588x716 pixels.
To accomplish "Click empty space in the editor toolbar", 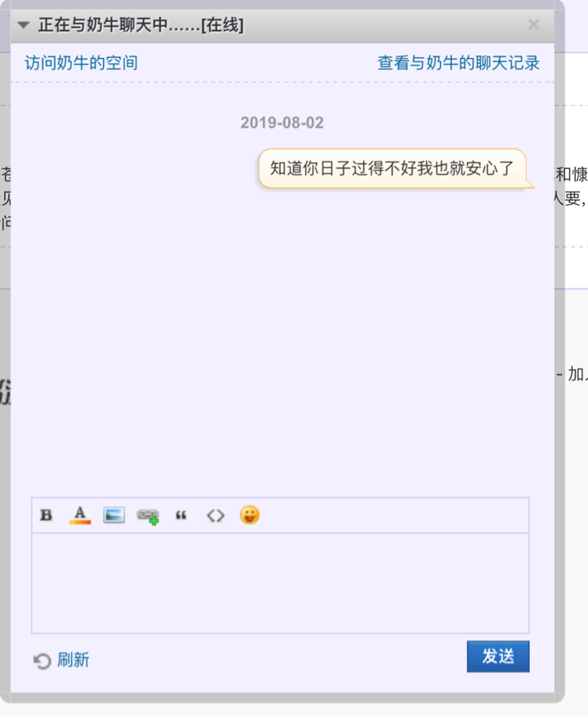I will (x=392, y=515).
